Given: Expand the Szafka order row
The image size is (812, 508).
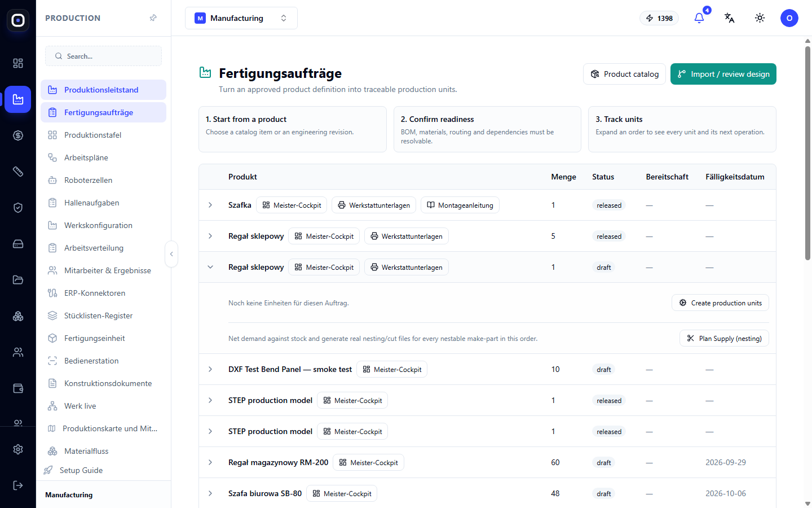Looking at the screenshot, I should click(210, 205).
